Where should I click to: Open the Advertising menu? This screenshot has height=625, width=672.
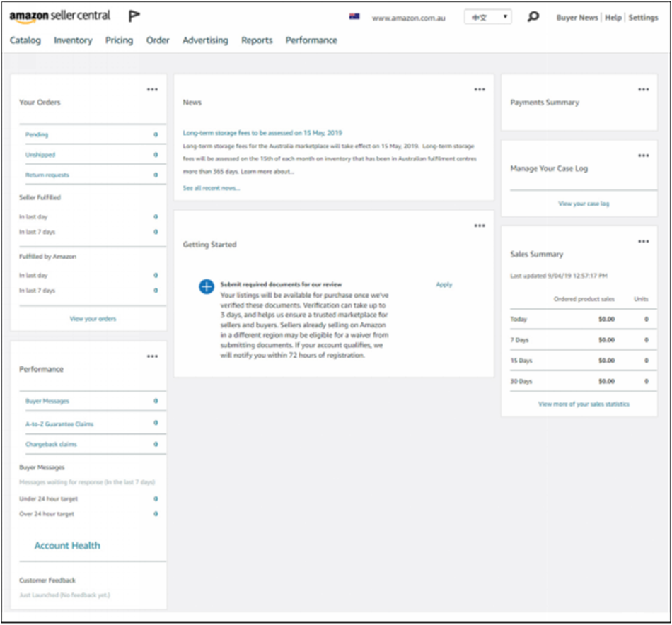click(x=205, y=40)
